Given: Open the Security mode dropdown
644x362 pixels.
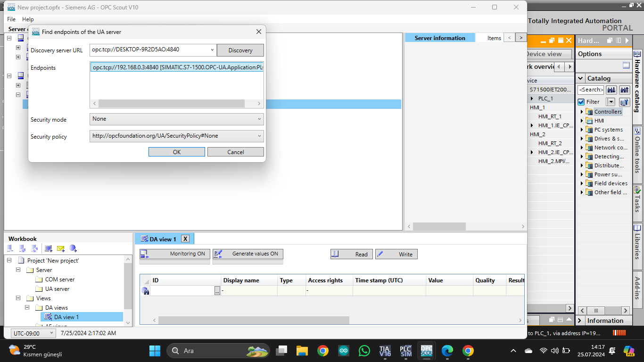Looking at the screenshot, I should pyautogui.click(x=177, y=119).
